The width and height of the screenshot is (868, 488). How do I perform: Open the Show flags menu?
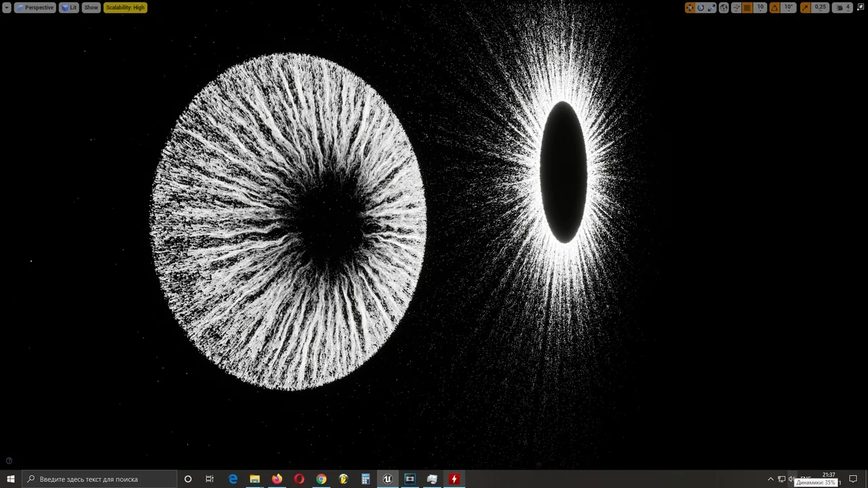pyautogui.click(x=91, y=7)
